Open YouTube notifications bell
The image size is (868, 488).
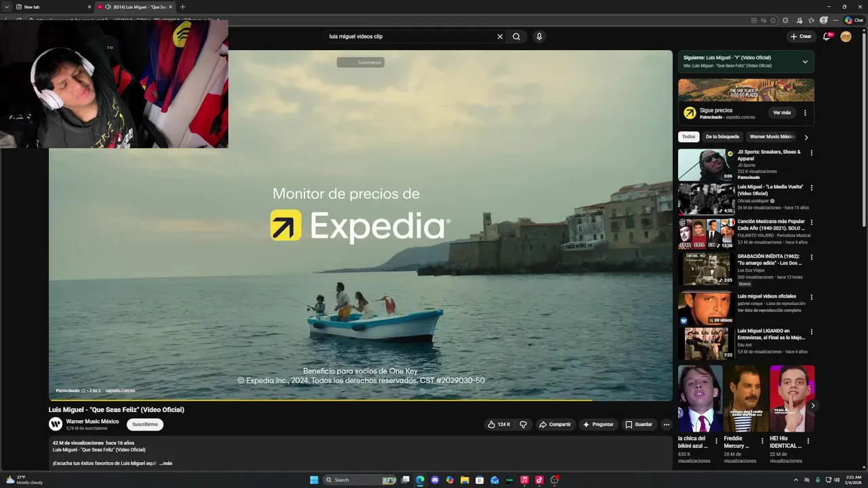(x=827, y=37)
